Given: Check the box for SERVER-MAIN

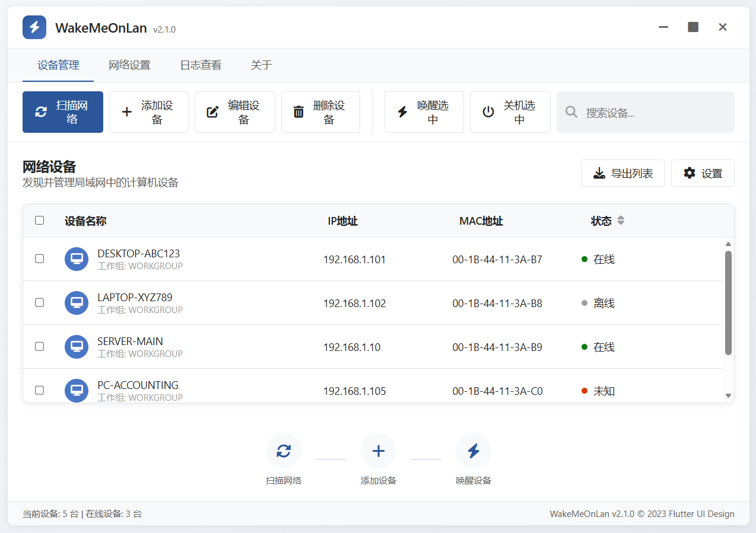Looking at the screenshot, I should coord(40,346).
